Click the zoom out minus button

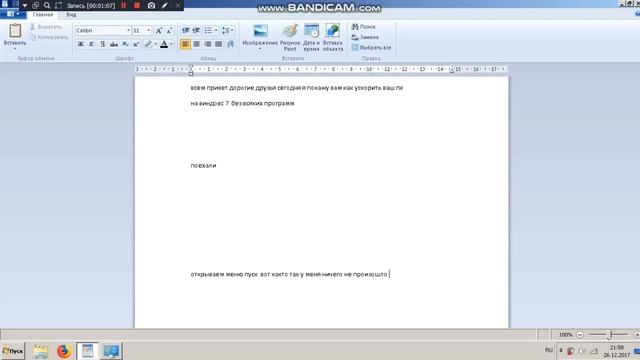(x=580, y=335)
